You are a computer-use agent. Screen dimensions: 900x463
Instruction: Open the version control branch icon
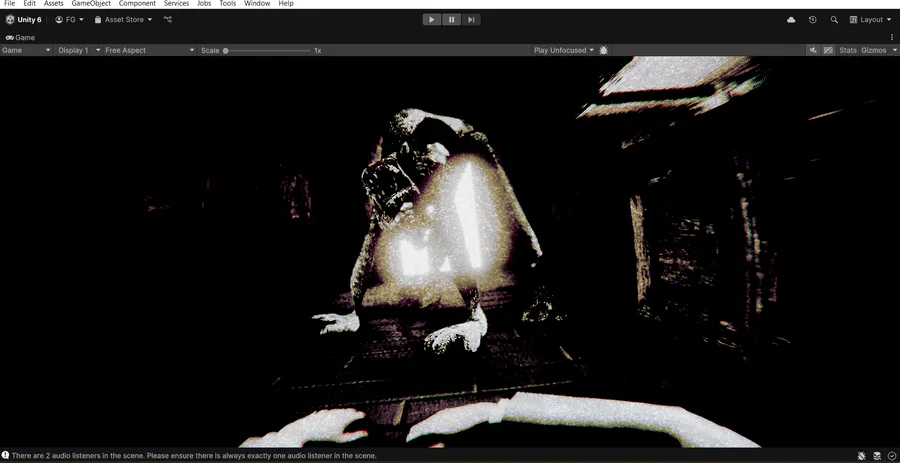pos(168,20)
